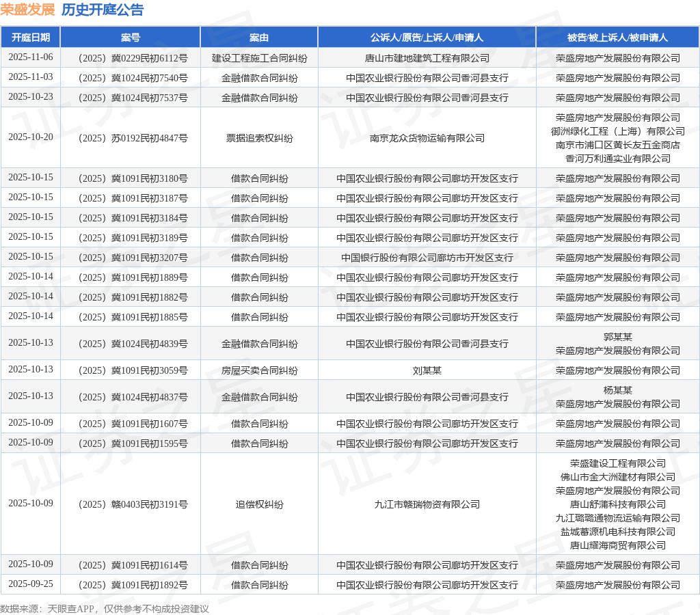
Task: Click defendant 杨某某
Action: [x=617, y=390]
